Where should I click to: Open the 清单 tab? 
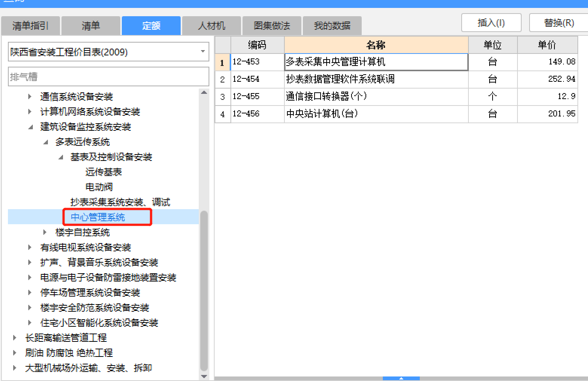91,26
